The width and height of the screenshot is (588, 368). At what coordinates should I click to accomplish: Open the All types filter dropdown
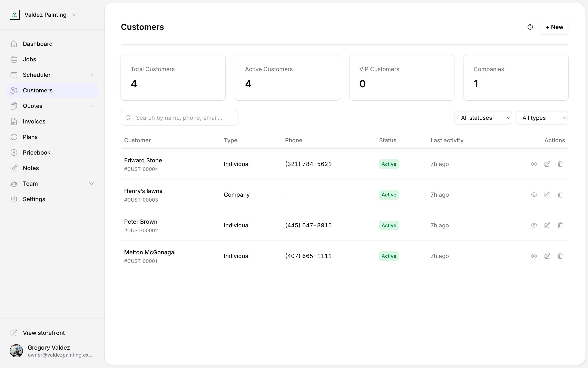(x=542, y=118)
